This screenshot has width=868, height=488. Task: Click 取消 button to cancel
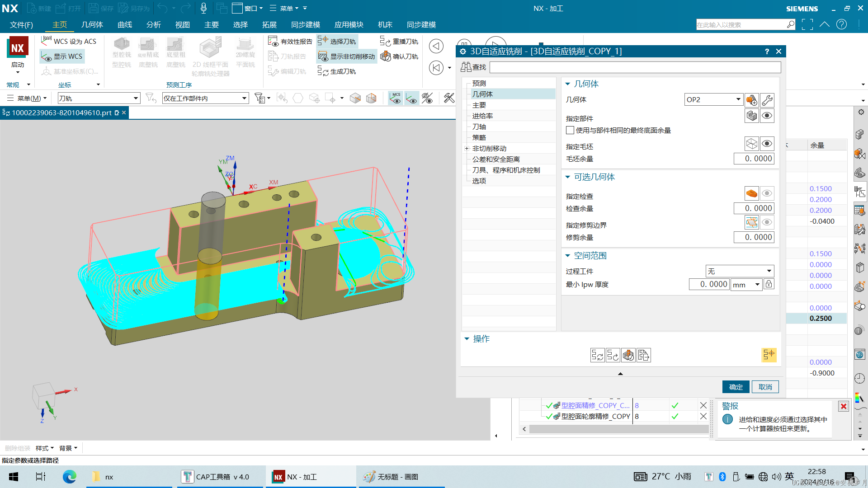coord(765,386)
